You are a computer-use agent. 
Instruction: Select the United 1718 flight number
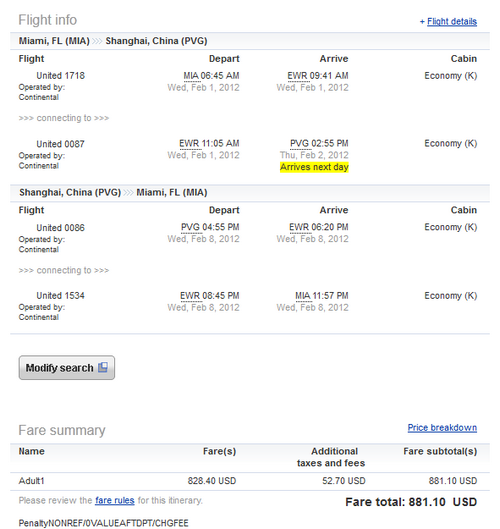click(61, 76)
